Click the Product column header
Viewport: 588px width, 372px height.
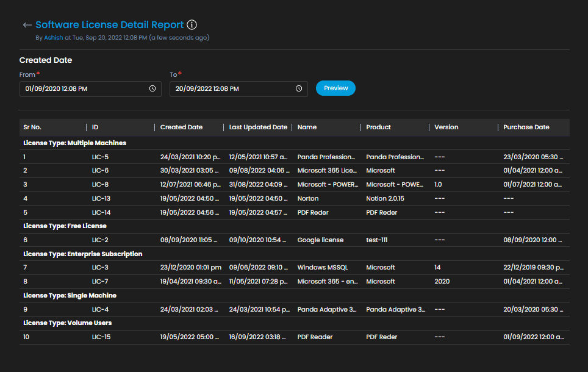click(x=378, y=127)
